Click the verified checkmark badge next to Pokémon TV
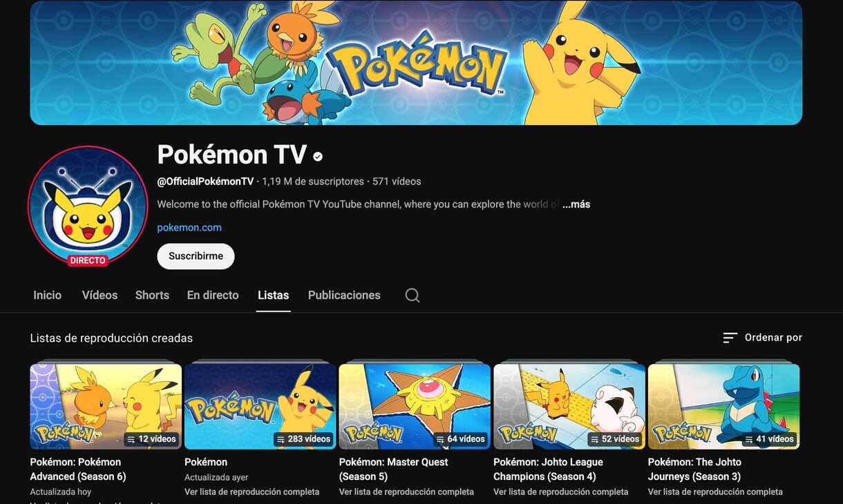Screen dimensions: 843x504 (x=317, y=156)
